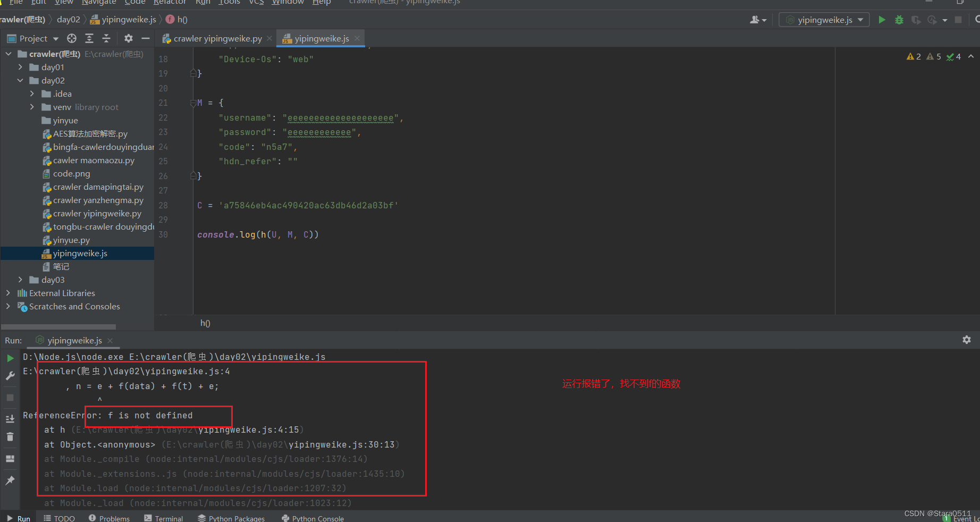Screen dimensions: 980x522
Task: Click the typo check count with green checkmark
Action: (x=953, y=56)
